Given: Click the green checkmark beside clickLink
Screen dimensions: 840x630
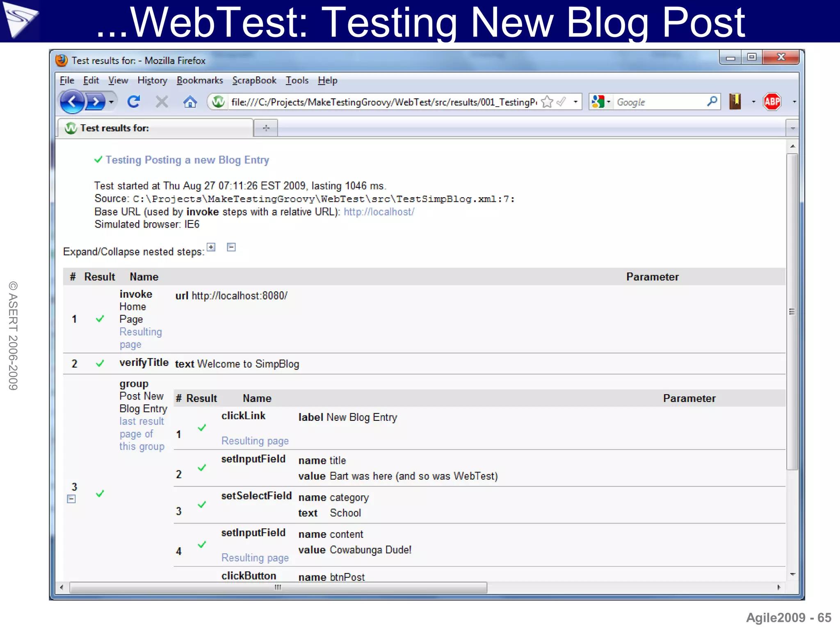Looking at the screenshot, I should pos(202,428).
